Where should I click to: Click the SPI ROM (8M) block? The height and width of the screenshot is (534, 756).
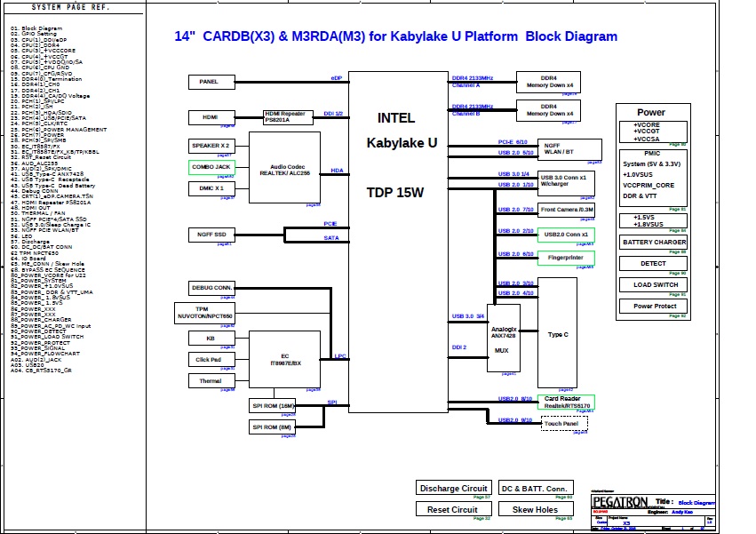pos(273,426)
